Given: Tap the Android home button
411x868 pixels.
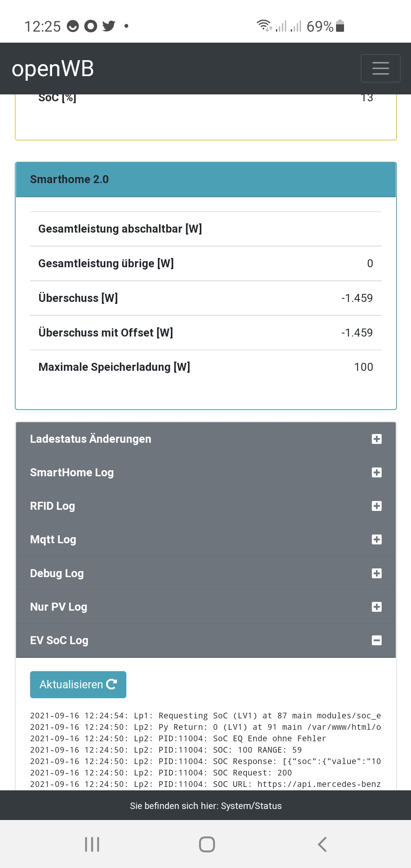Looking at the screenshot, I should pos(207,844).
